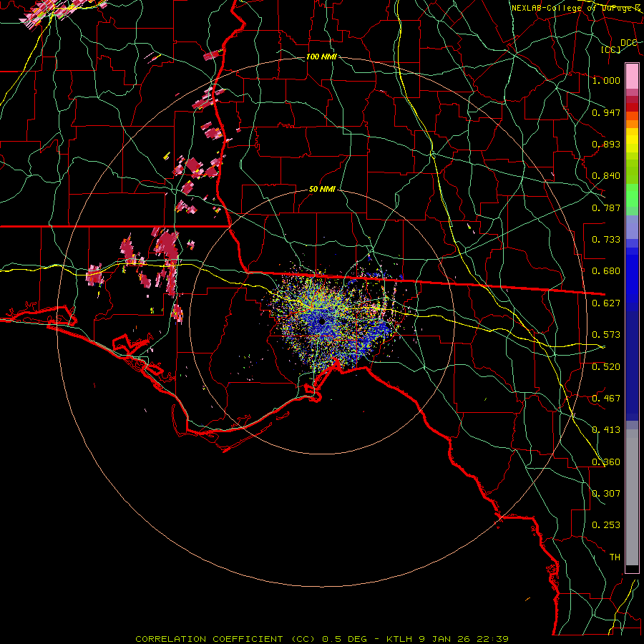This screenshot has width=644, height=644.
Task: Select the 0.627 scale value
Action: tap(606, 303)
